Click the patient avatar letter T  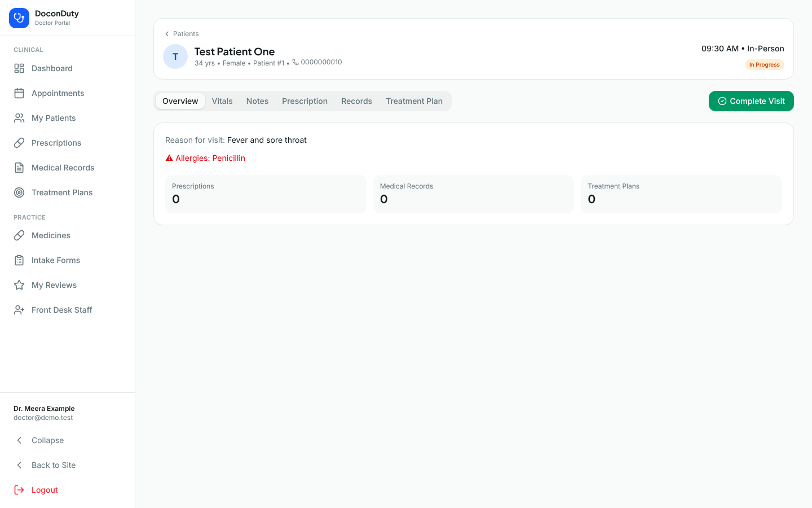pyautogui.click(x=175, y=56)
